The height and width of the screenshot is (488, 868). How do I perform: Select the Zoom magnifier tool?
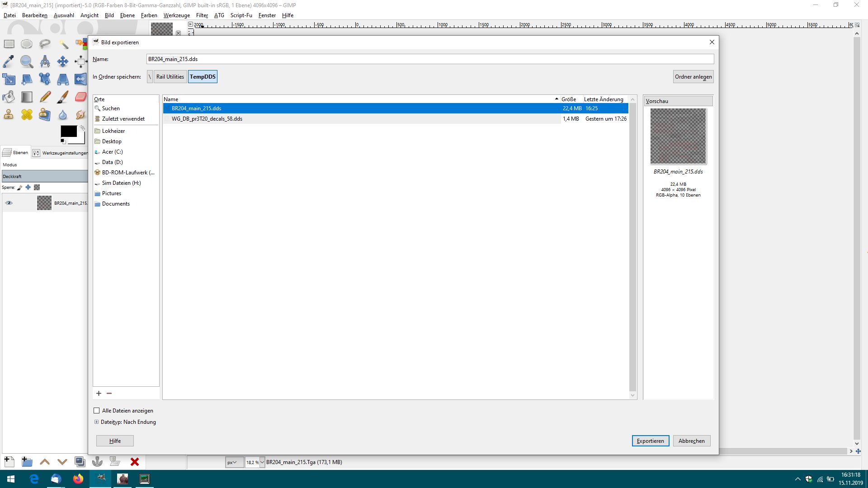[27, 61]
